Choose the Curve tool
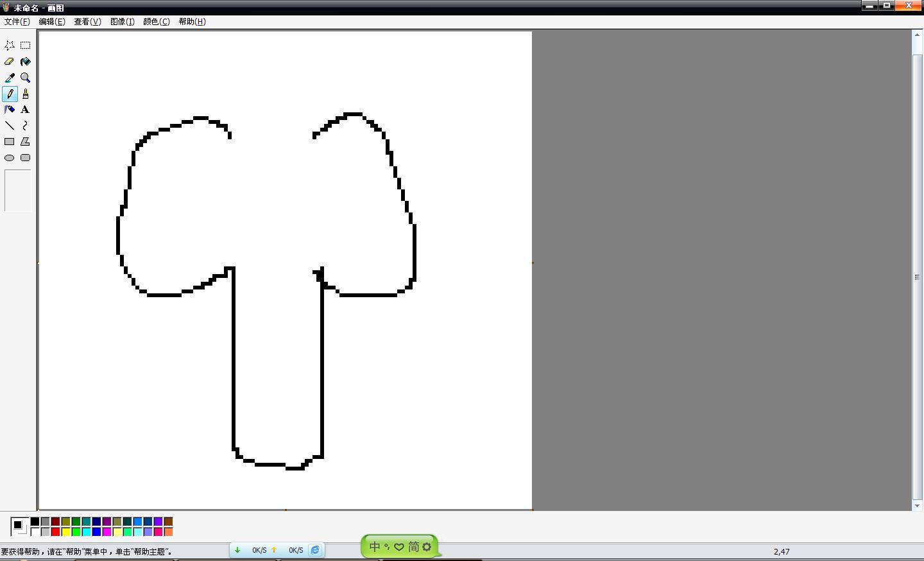Viewport: 924px width, 561px height. coord(26,126)
